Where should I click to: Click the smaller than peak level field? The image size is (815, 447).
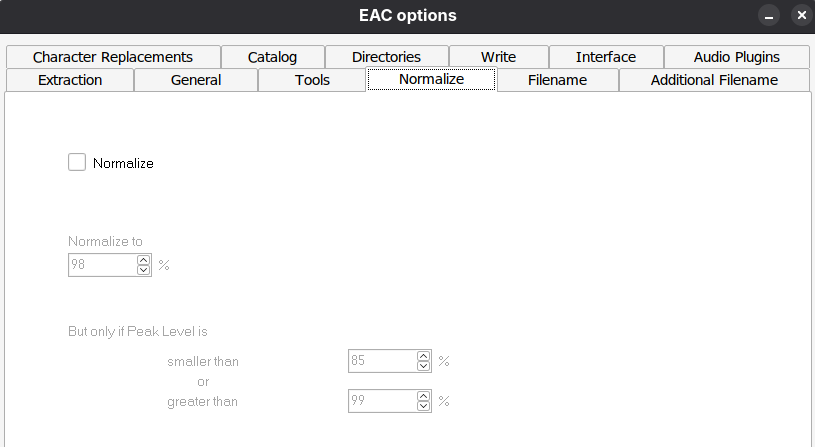pyautogui.click(x=381, y=360)
